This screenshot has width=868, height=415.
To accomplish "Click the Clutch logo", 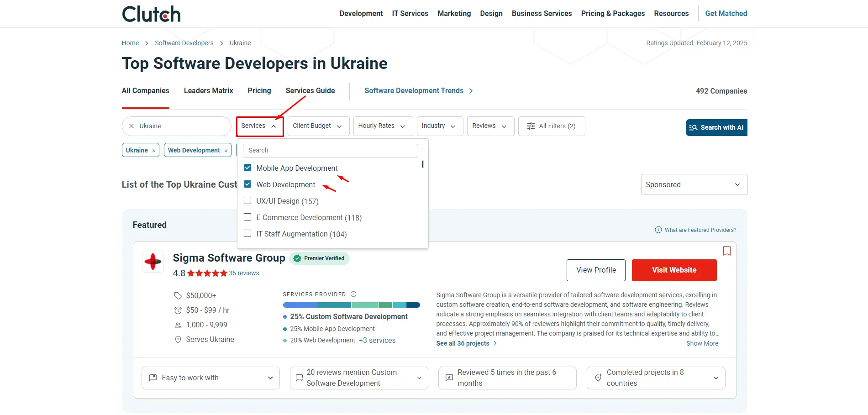I will point(151,14).
